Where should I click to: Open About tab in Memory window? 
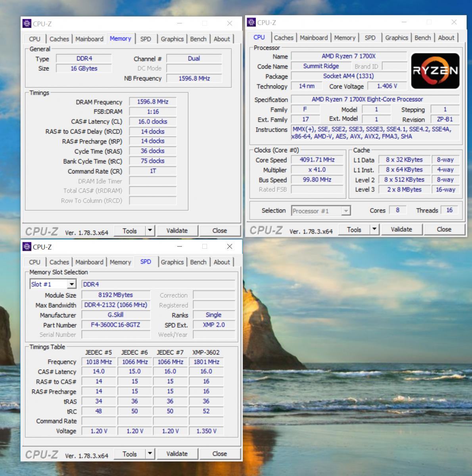pos(222,39)
